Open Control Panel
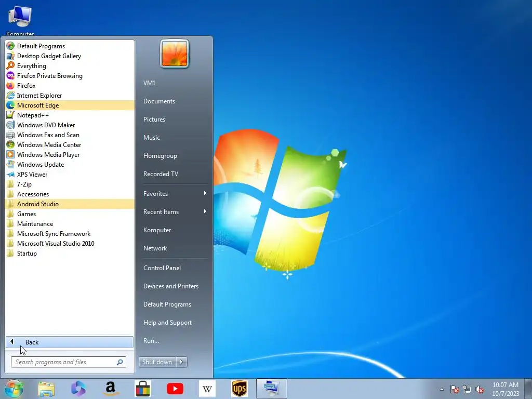 (175, 268)
